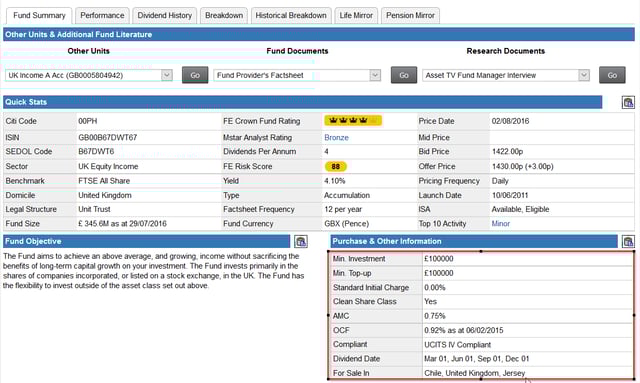The height and width of the screenshot is (383, 640).
Task: Click the Clean Share Class value Yes
Action: pyautogui.click(x=430, y=302)
